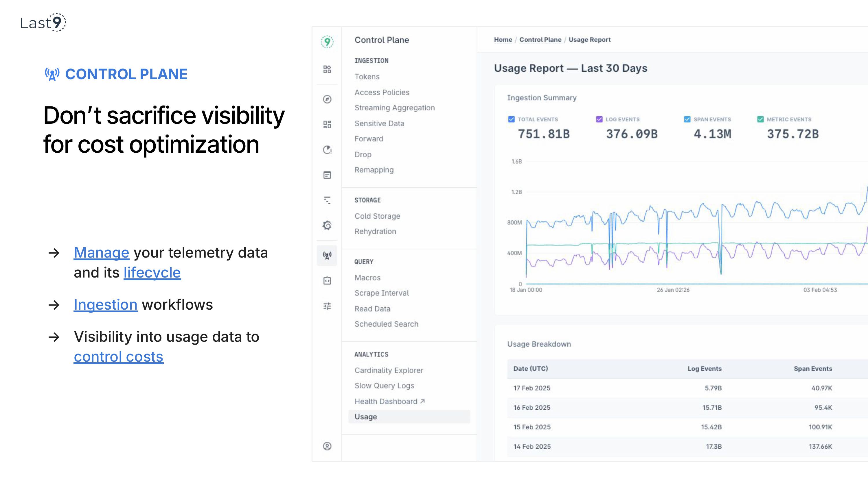
Task: Toggle the Log Events checkbox
Action: point(599,119)
